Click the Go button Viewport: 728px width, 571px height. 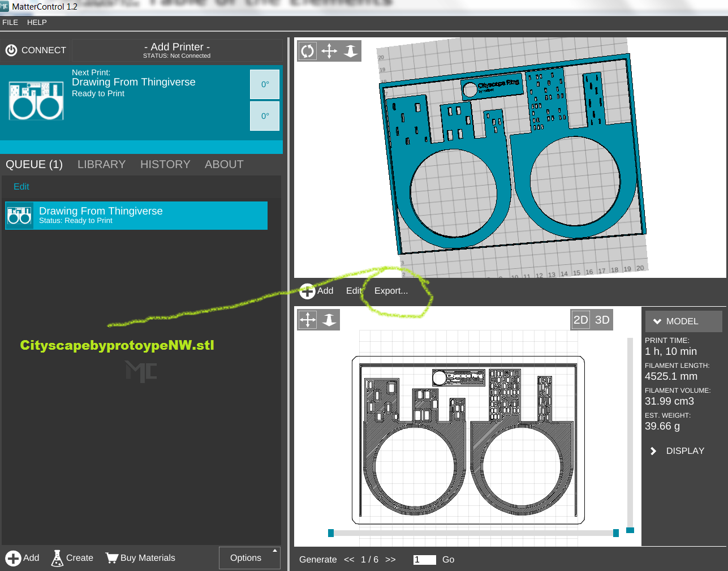coord(449,560)
